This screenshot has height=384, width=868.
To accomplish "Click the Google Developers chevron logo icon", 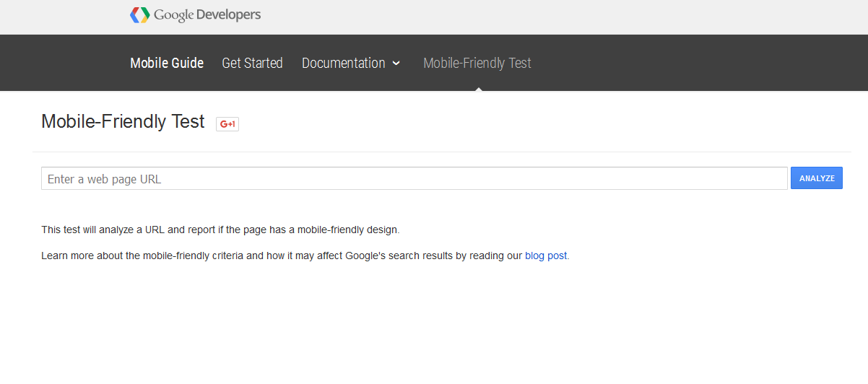I will click(139, 15).
